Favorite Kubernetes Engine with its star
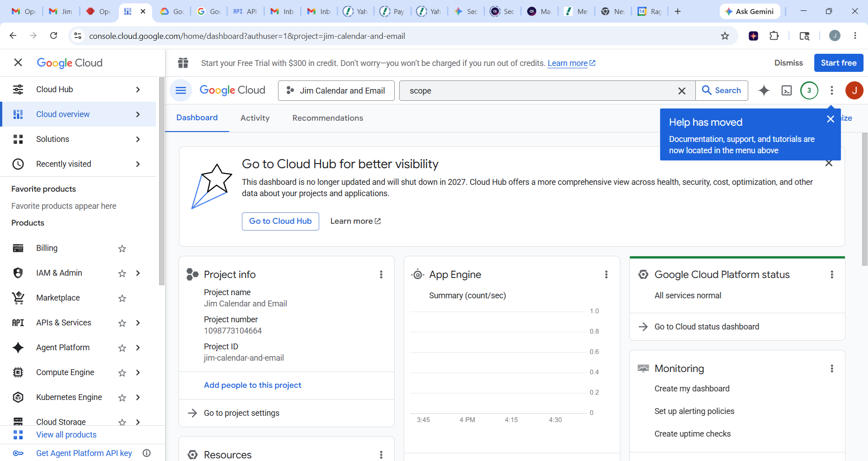Image resolution: width=868 pixels, height=461 pixels. click(x=122, y=397)
